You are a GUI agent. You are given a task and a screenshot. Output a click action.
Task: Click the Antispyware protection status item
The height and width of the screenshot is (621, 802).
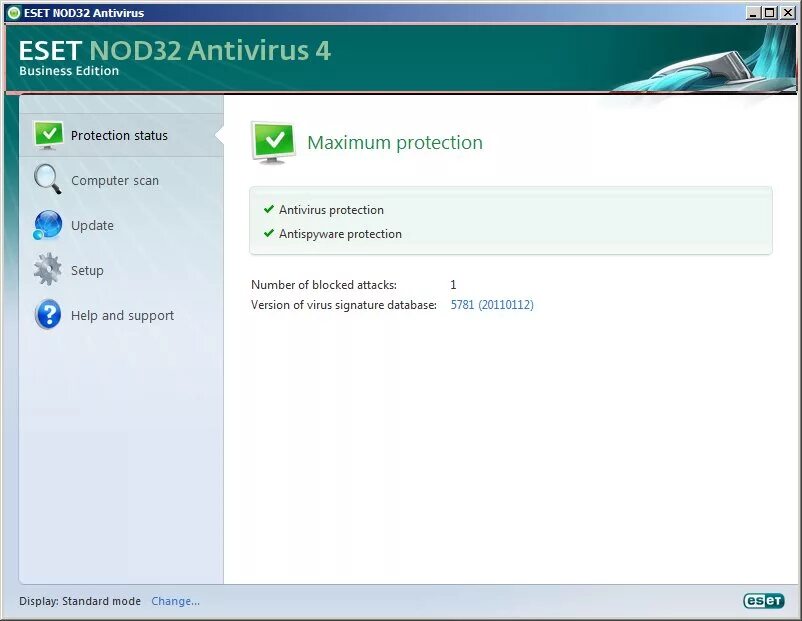(340, 234)
